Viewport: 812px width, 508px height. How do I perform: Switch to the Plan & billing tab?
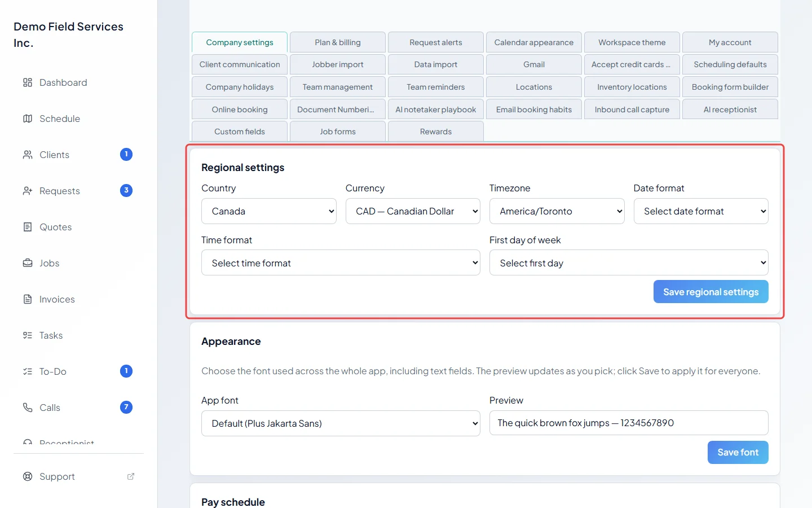pyautogui.click(x=338, y=42)
